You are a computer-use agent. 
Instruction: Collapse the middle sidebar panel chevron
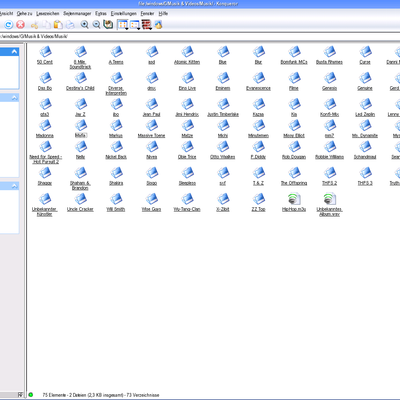[x=14, y=98]
